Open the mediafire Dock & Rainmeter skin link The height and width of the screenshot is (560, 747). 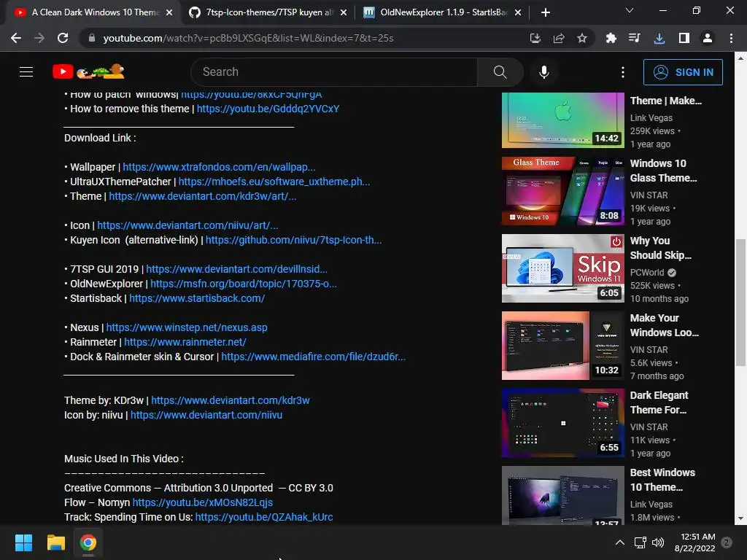[314, 357]
